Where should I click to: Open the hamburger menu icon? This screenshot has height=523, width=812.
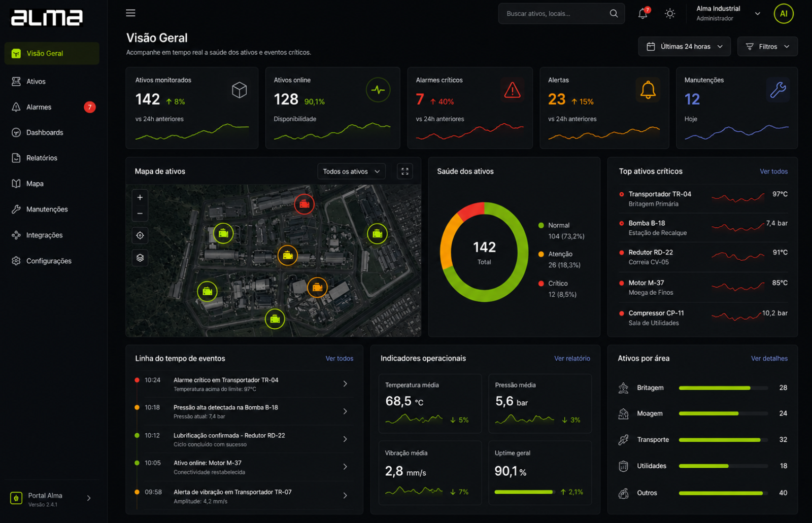point(130,13)
